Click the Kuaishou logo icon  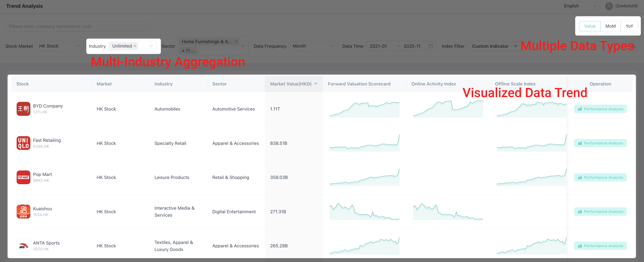23,211
